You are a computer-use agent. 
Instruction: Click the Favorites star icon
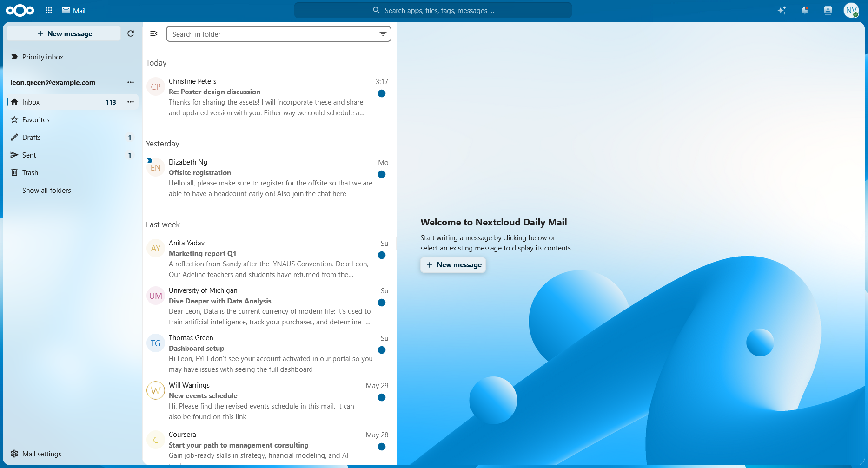tap(14, 119)
